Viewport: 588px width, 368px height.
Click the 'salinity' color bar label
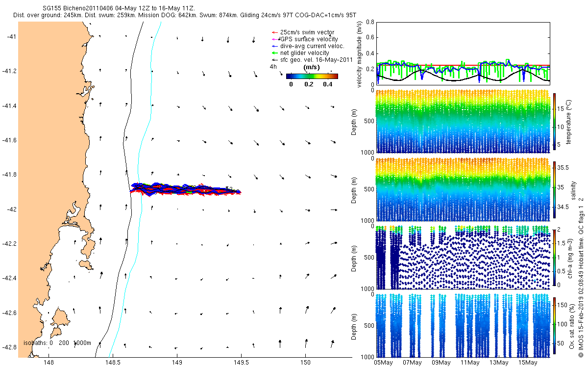point(573,190)
